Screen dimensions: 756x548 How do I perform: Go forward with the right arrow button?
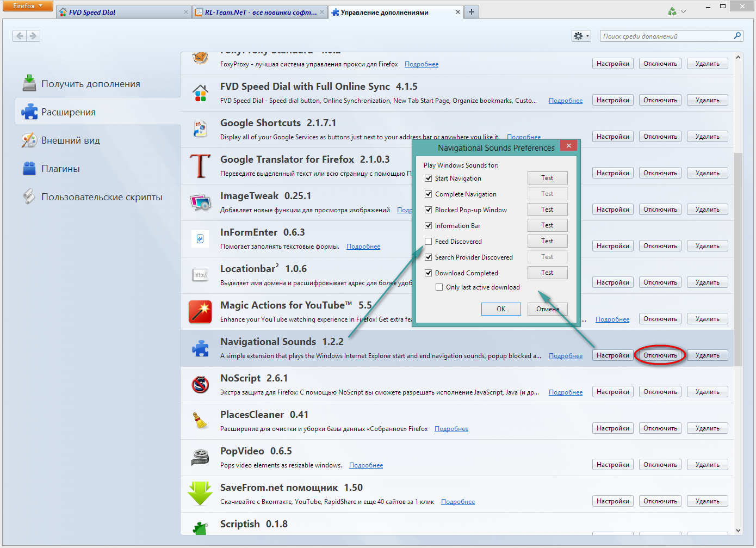point(33,36)
